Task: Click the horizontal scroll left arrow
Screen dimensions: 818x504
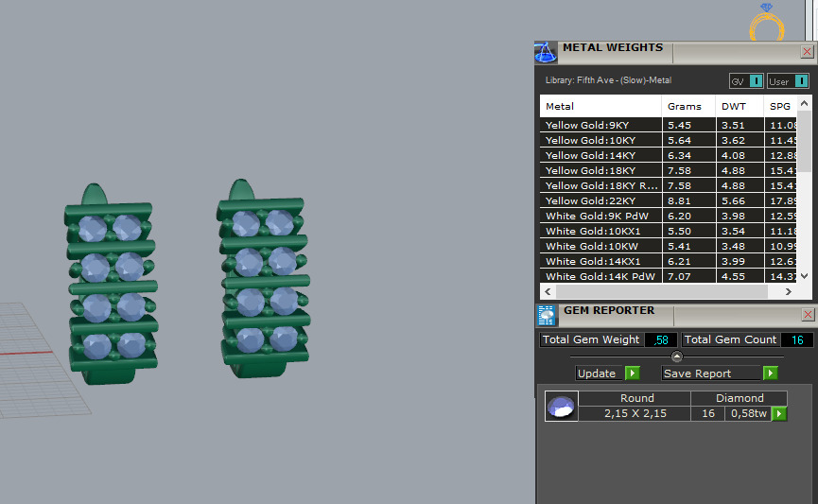Action: tap(548, 291)
